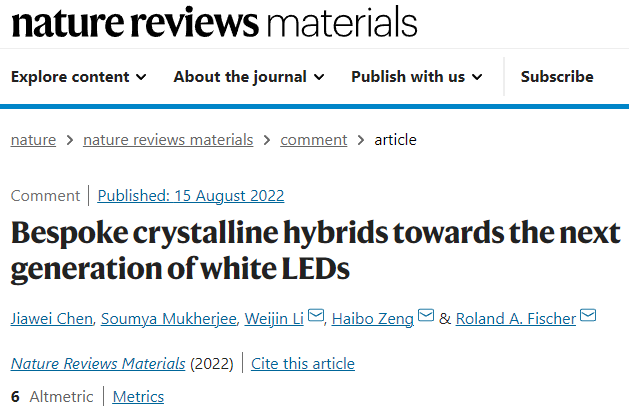The width and height of the screenshot is (629, 412).
Task: Open author Soumya Mukherjee's details
Action: coord(166,318)
